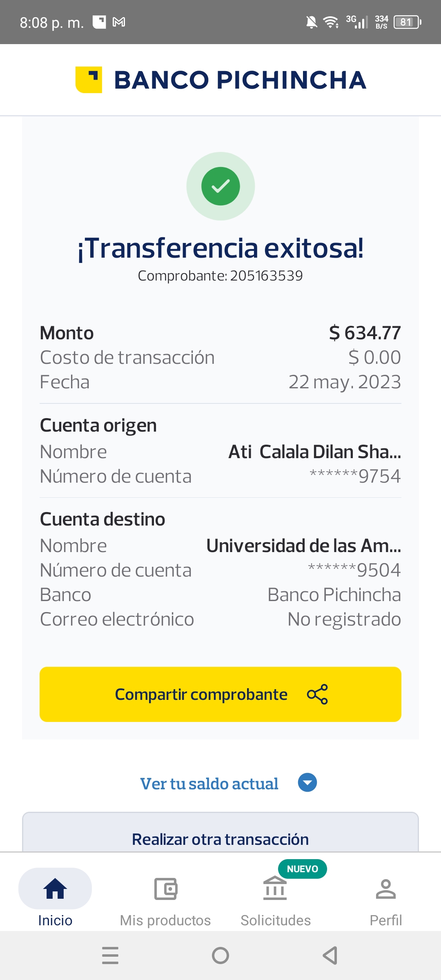Image resolution: width=441 pixels, height=980 pixels.
Task: Tap the share icon on the yellow button
Action: click(317, 694)
